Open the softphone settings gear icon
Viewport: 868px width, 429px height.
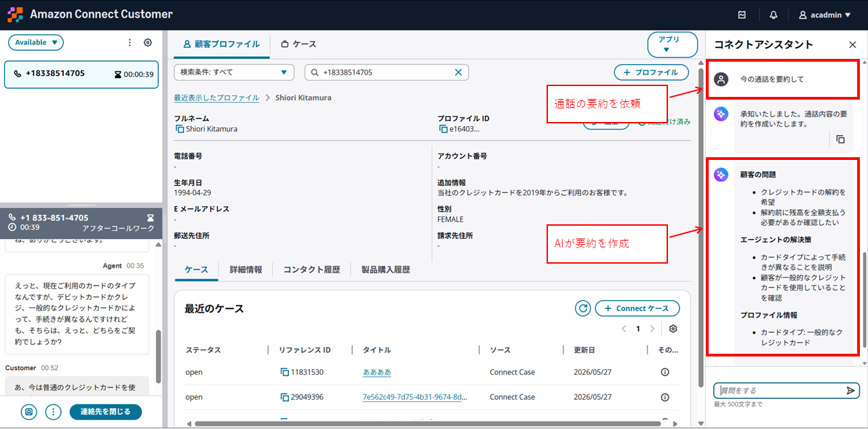[148, 43]
